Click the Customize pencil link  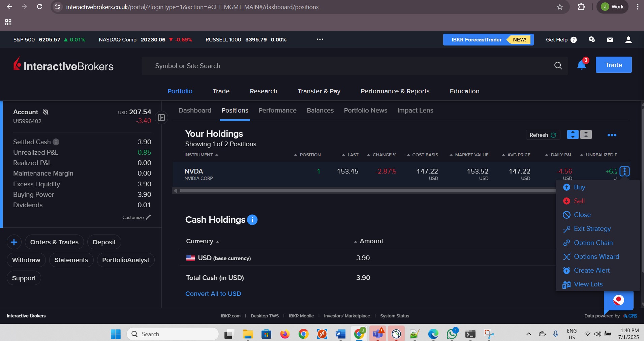[136, 217]
